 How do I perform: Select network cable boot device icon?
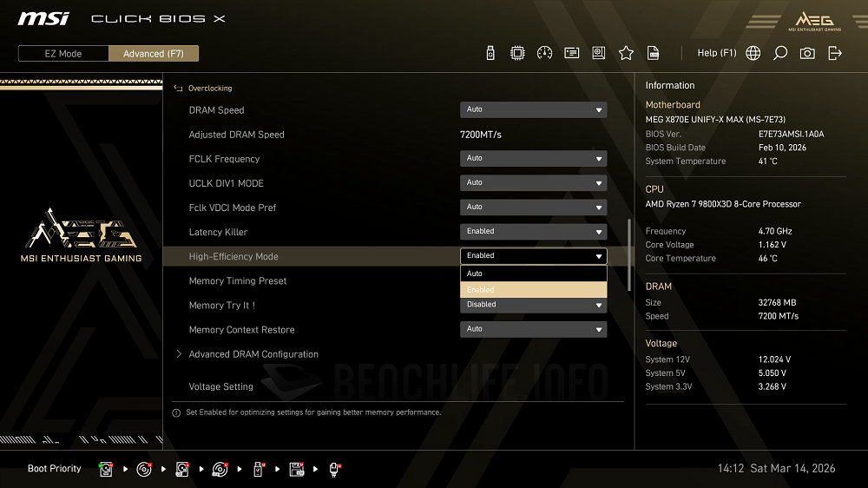334,469
